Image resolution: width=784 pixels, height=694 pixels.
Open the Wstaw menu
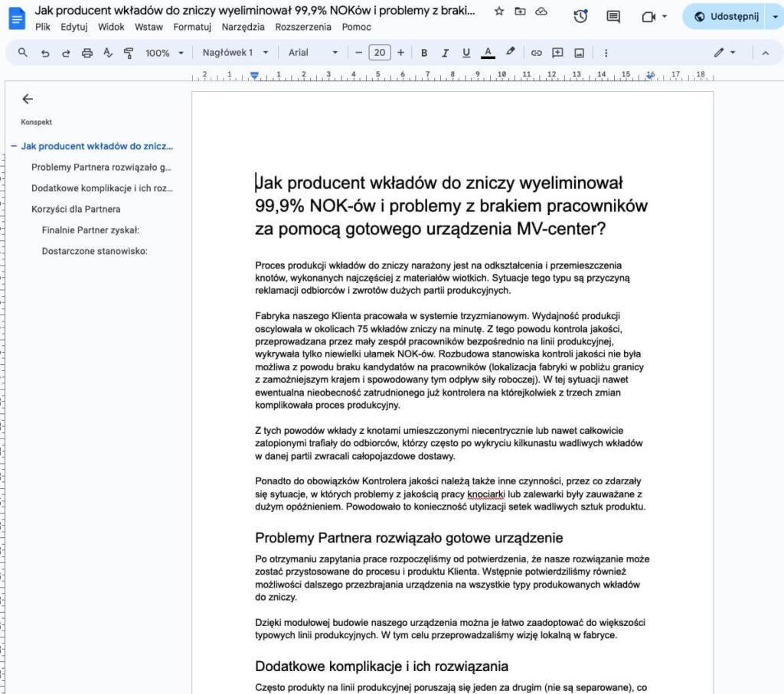(149, 26)
